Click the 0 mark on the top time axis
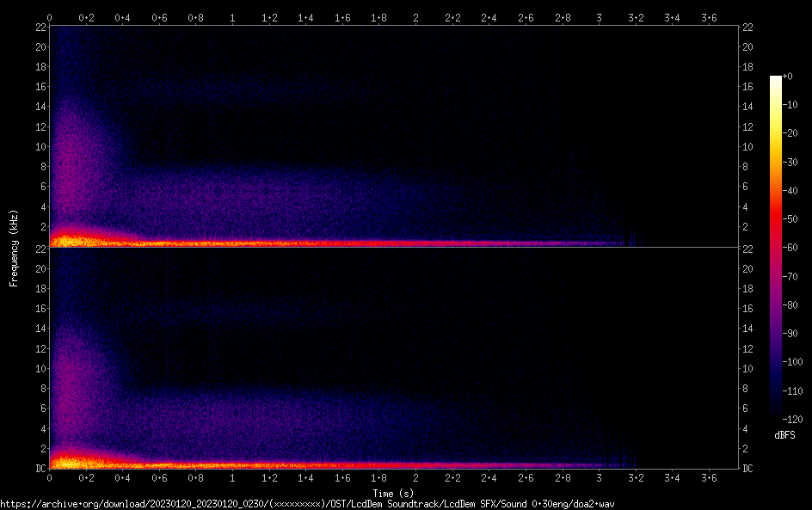Screen dimensions: 812x510 click(x=49, y=17)
